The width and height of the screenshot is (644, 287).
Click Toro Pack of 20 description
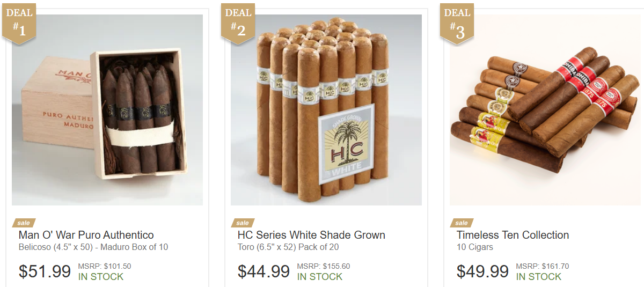(x=288, y=247)
